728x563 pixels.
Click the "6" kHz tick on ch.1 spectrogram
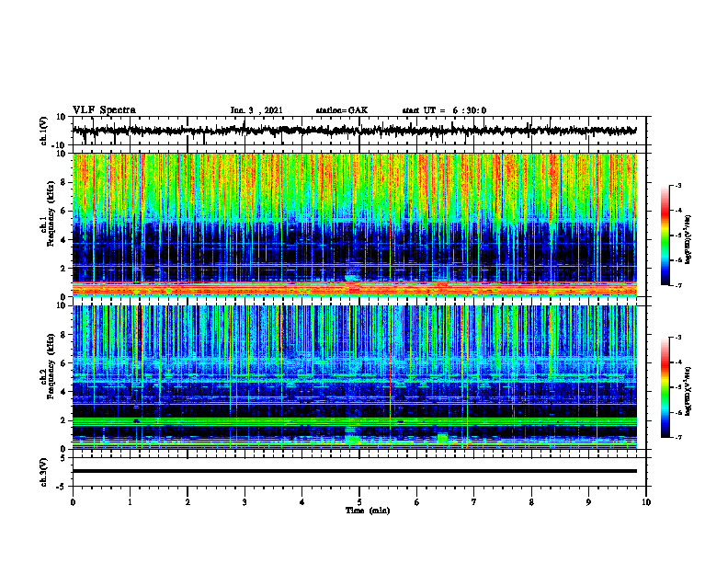(63, 211)
